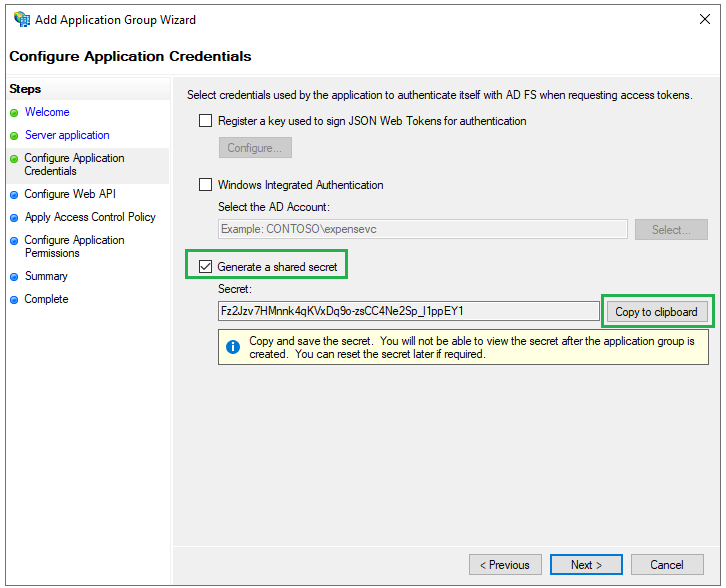
Task: Click the Add Application Group Wizard title icon
Action: pos(22,19)
